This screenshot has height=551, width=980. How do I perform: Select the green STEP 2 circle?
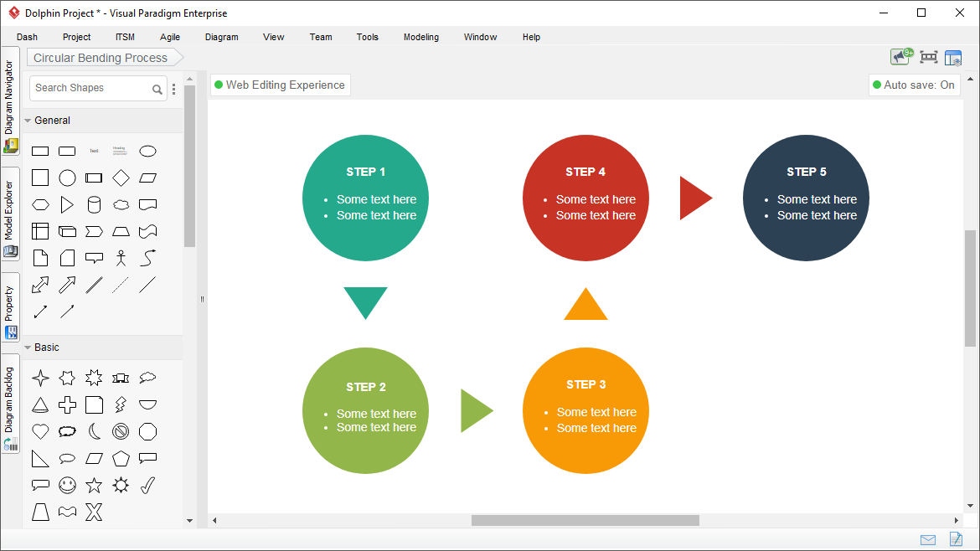tap(366, 410)
